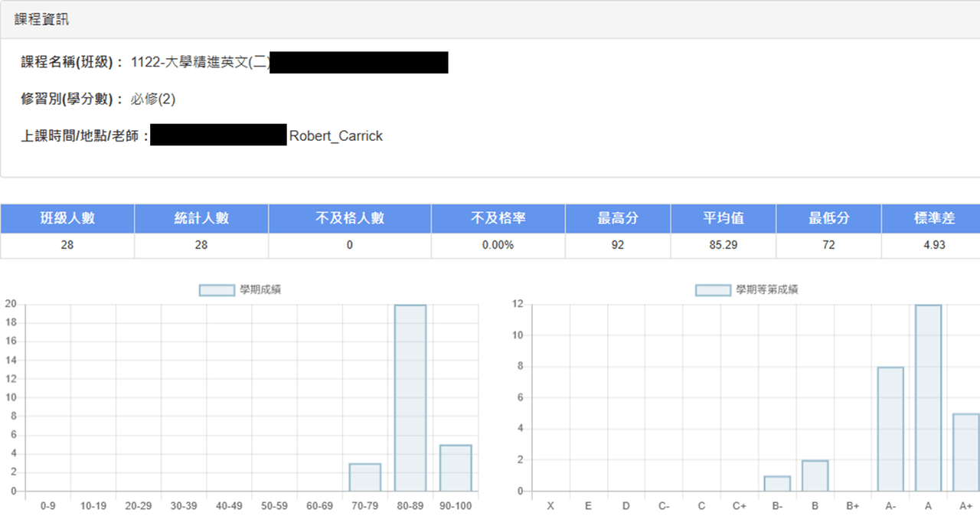The width and height of the screenshot is (980, 516).
Task: Click the A- grade bar
Action: click(890, 429)
